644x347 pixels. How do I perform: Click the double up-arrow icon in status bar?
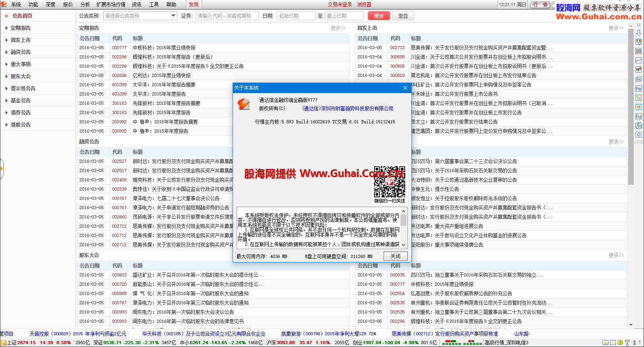[634, 343]
